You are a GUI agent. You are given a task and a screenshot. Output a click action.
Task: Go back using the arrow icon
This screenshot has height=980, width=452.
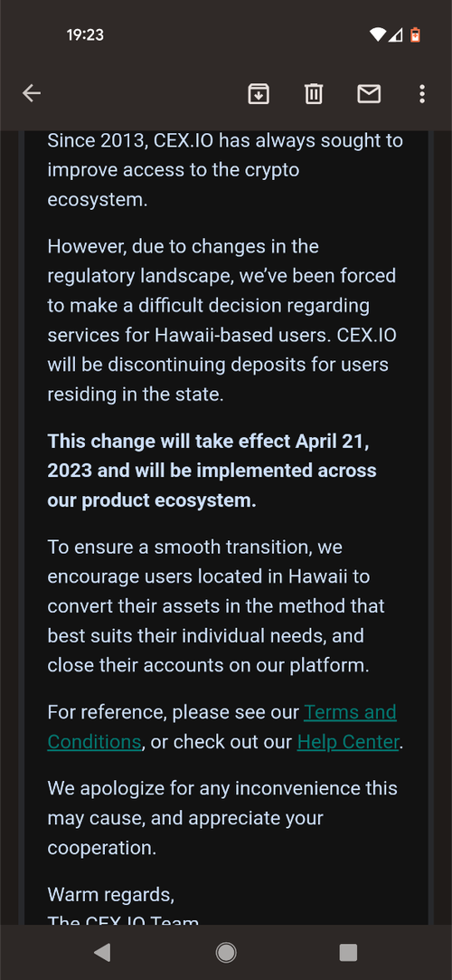click(32, 94)
